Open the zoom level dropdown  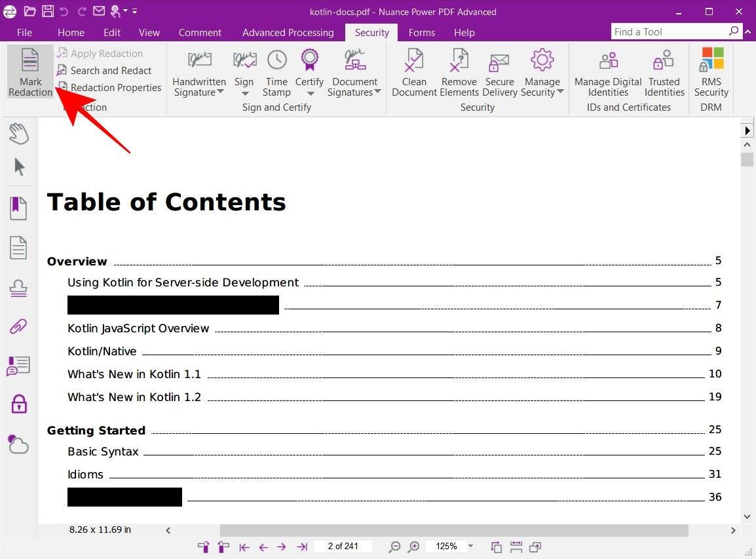470,547
